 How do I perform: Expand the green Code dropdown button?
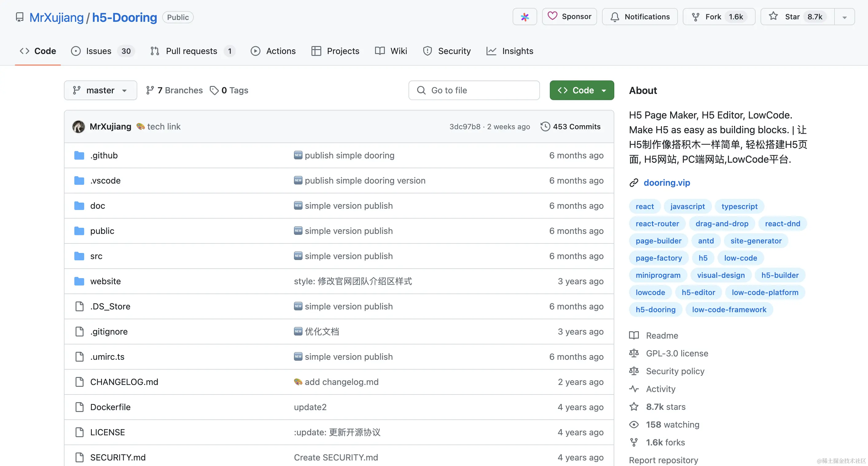[x=582, y=90]
